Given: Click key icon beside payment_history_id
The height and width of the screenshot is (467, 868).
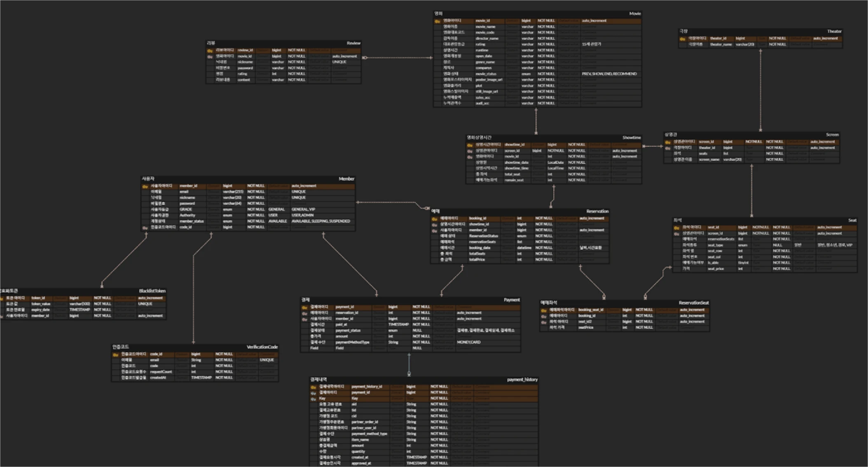Looking at the screenshot, I should click(314, 387).
